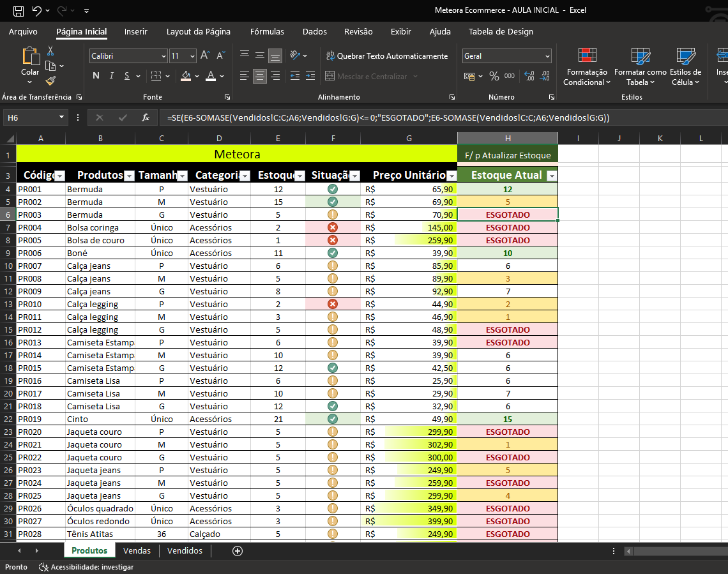Align text left horizontally
The width and height of the screenshot is (728, 574).
tap(245, 75)
